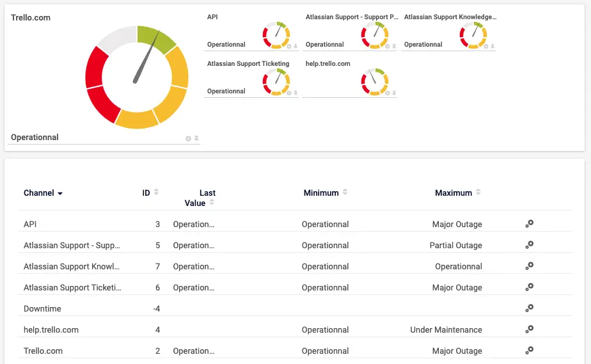Click Atlassian Support Knowl... channel name in table
591x364 pixels.
(x=72, y=266)
